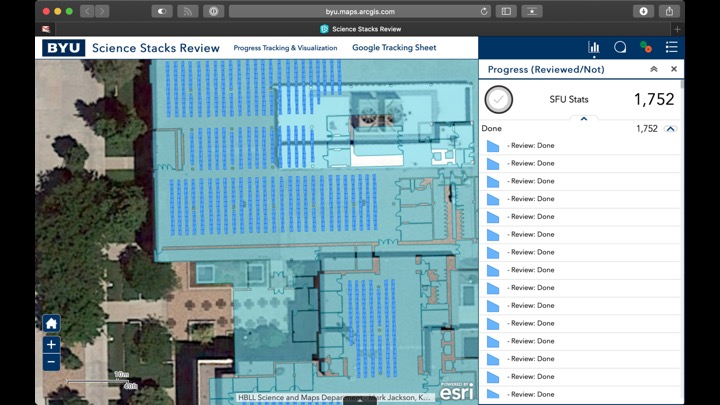Open the Progress Tracking & Visualization link
720x405 pixels.
(285, 48)
